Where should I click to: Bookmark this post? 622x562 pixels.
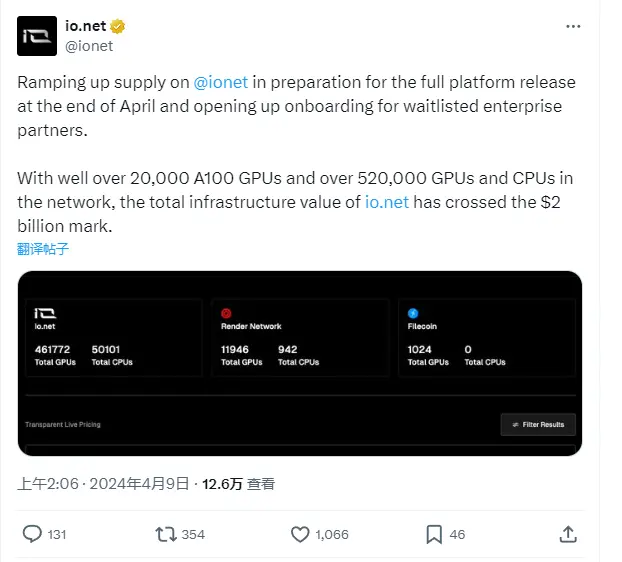tap(434, 534)
